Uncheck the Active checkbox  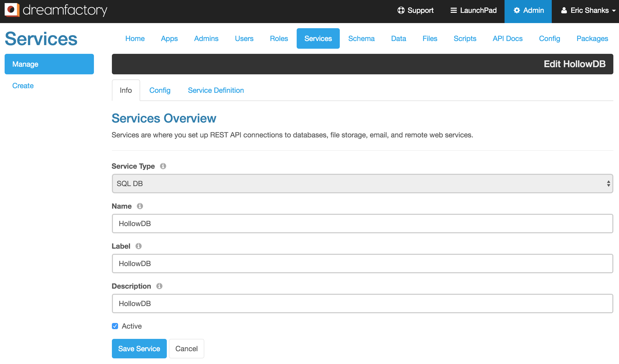[x=115, y=326]
